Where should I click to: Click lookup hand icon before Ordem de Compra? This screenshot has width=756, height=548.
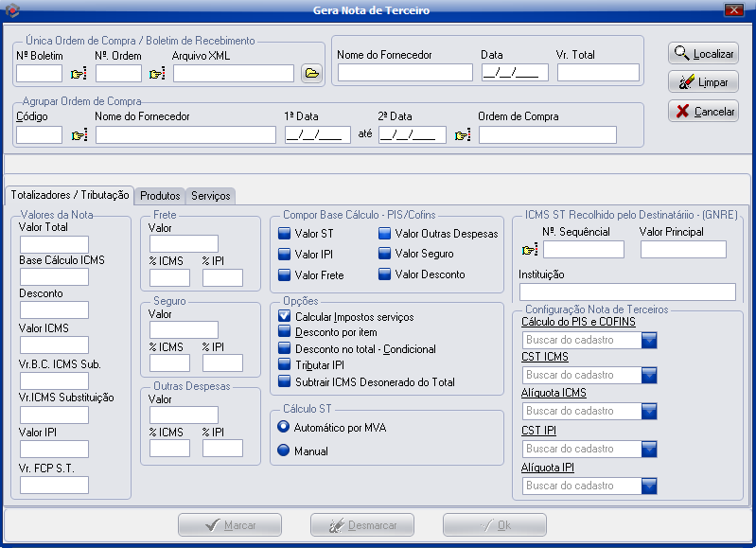462,135
